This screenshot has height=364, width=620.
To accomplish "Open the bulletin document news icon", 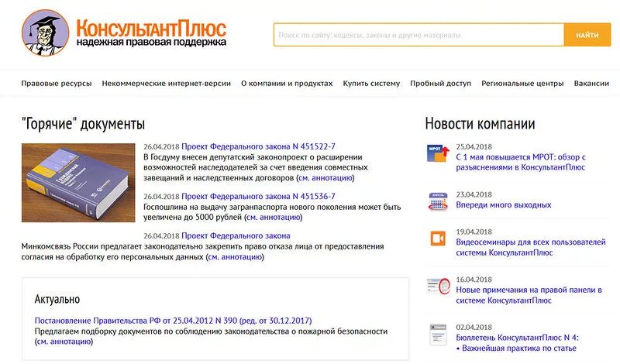I will (x=438, y=335).
